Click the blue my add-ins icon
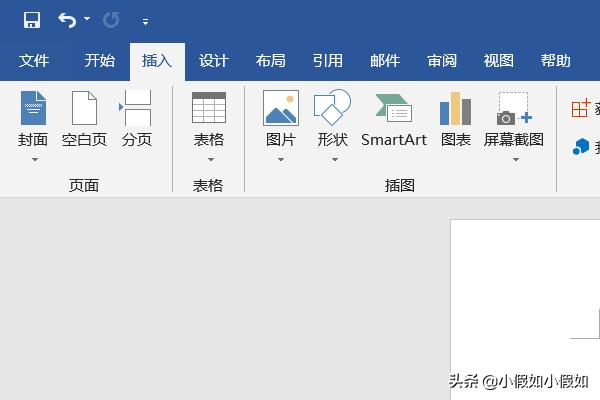The image size is (600, 400). click(x=581, y=147)
